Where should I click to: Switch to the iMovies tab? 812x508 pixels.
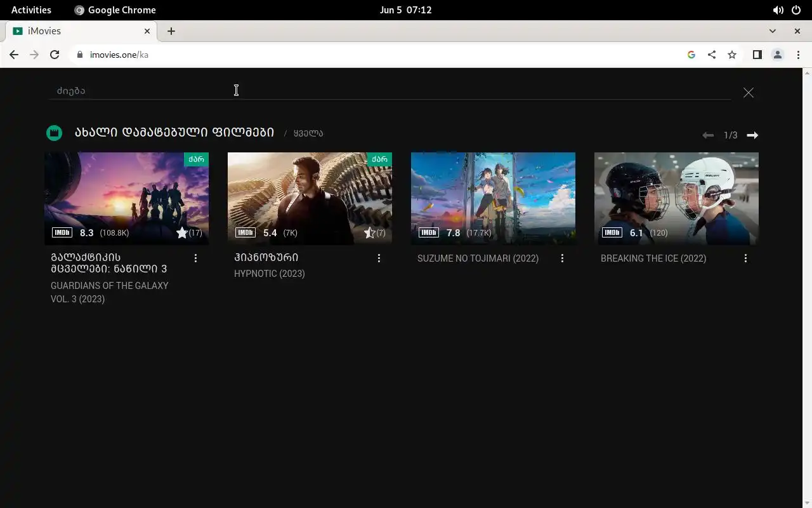tap(81, 31)
